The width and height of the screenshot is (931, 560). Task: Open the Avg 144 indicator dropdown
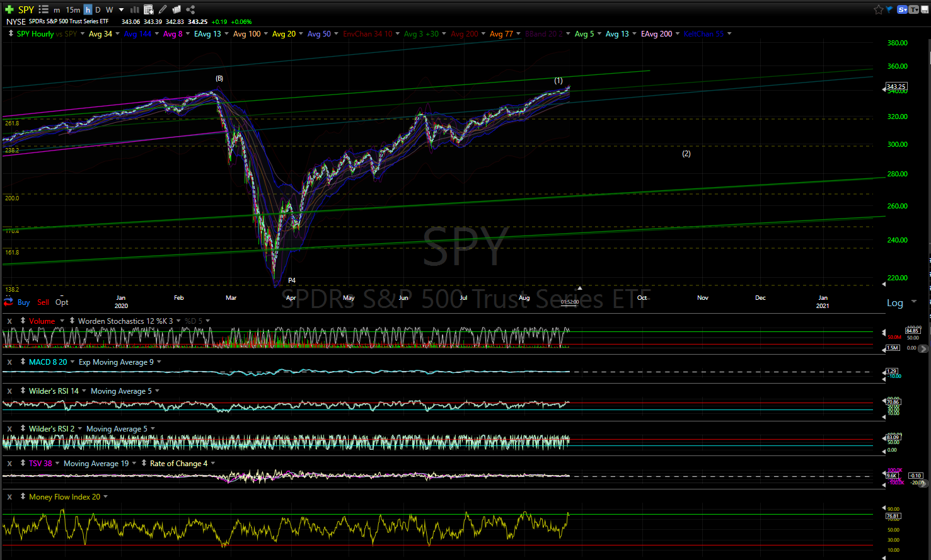[157, 34]
